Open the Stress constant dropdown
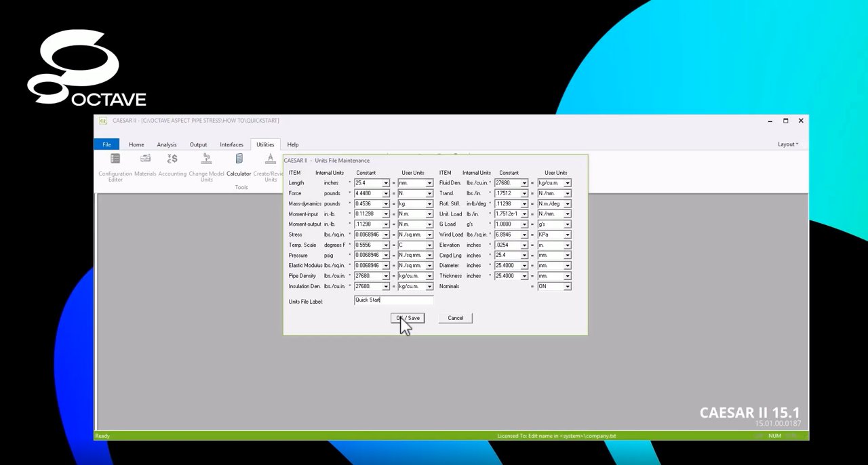 (x=386, y=235)
